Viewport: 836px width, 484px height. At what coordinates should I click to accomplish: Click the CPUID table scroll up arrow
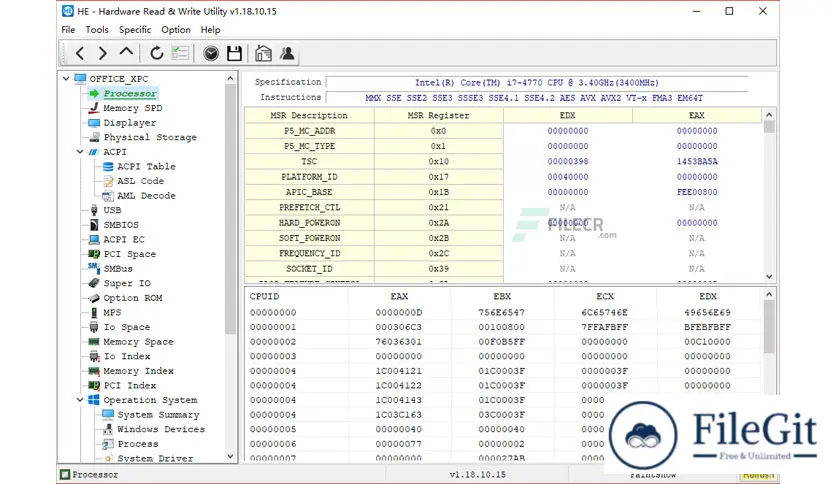[x=769, y=294]
